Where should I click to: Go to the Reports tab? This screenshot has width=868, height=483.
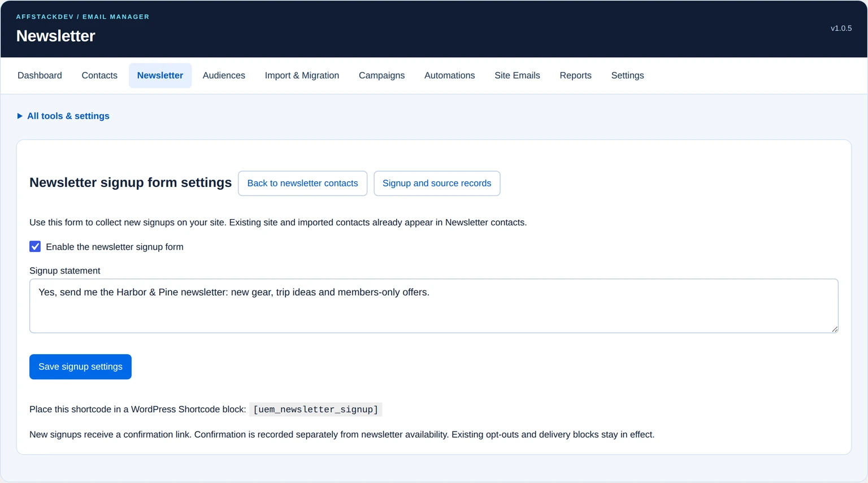575,76
